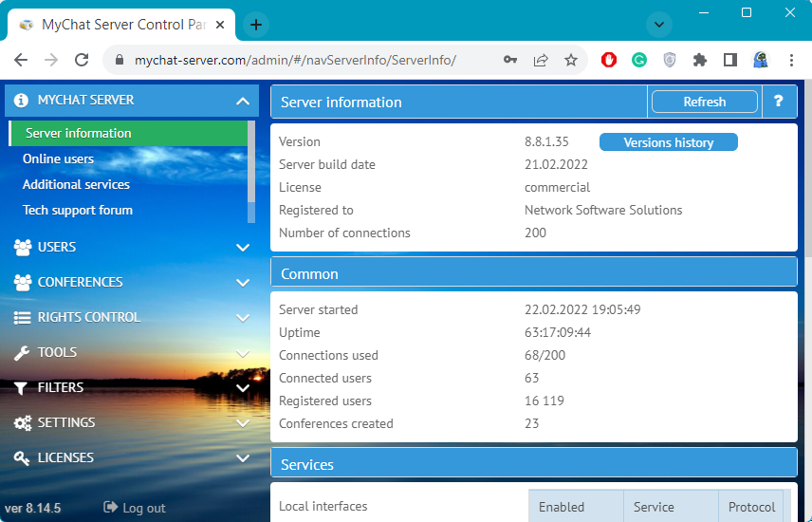The image size is (812, 522).
Task: Open the shield extension icon
Action: pos(670,60)
